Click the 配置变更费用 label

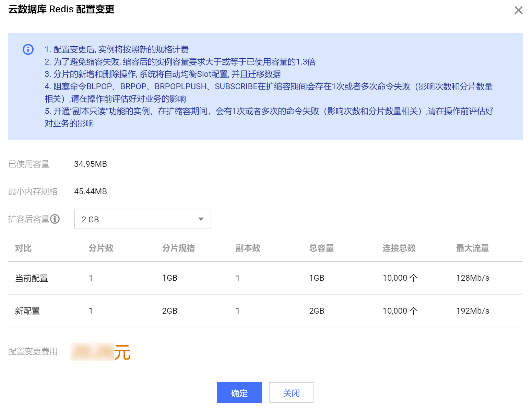point(33,352)
